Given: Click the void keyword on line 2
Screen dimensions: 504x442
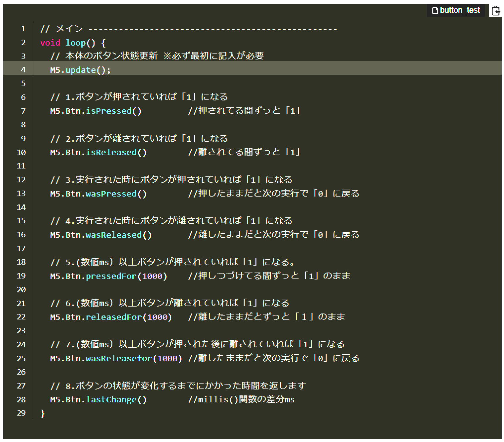Looking at the screenshot, I should click(50, 43).
